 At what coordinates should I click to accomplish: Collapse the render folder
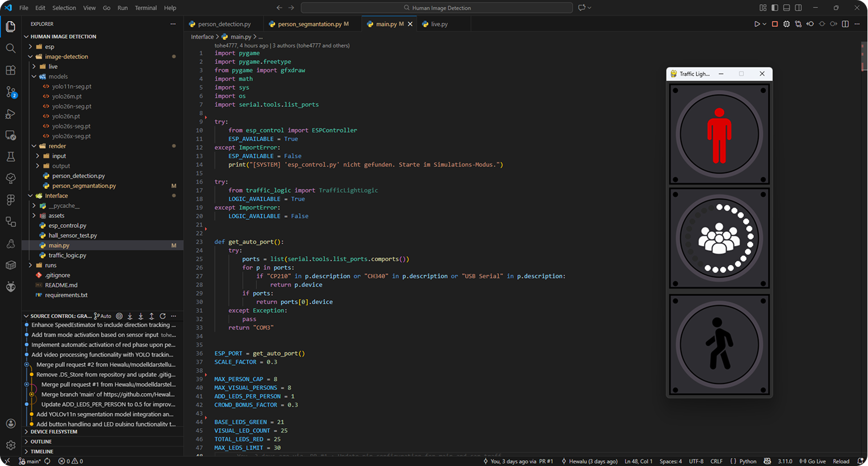102,146
